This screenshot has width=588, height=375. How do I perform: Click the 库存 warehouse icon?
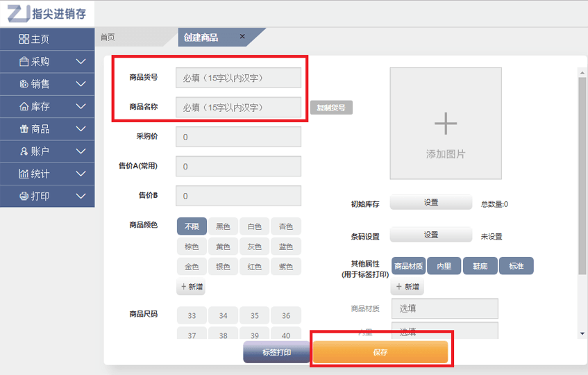coord(24,107)
